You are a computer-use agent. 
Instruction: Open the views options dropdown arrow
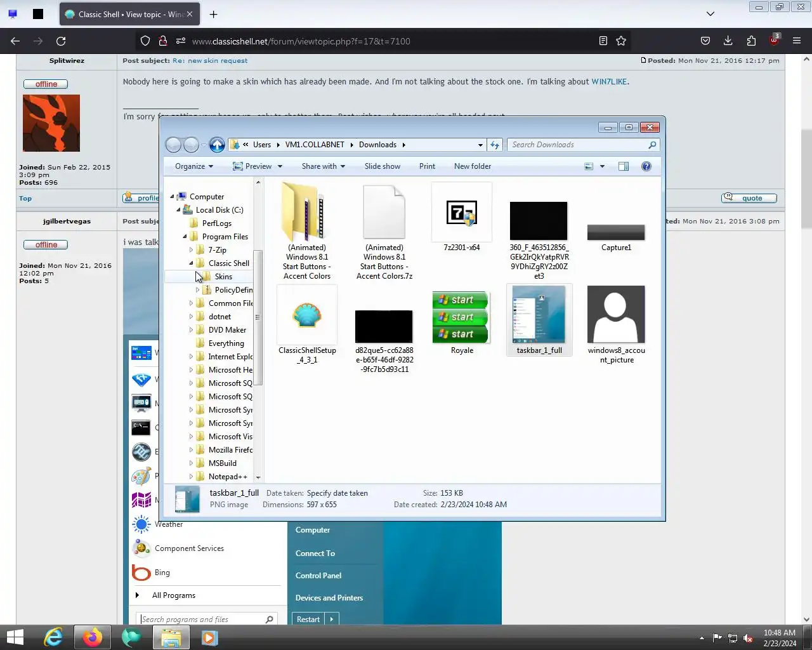point(602,166)
